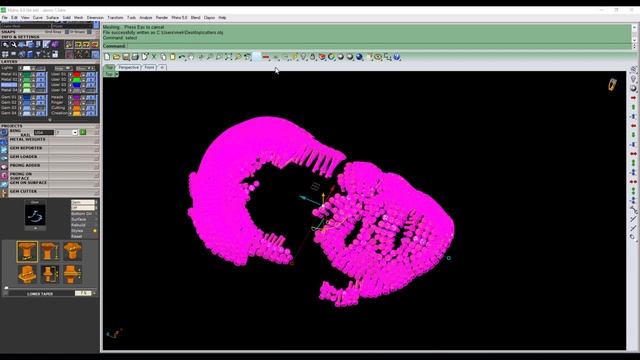Viewport: 640px width, 360px height.
Task: Open the Surface menu
Action: (x=52, y=18)
